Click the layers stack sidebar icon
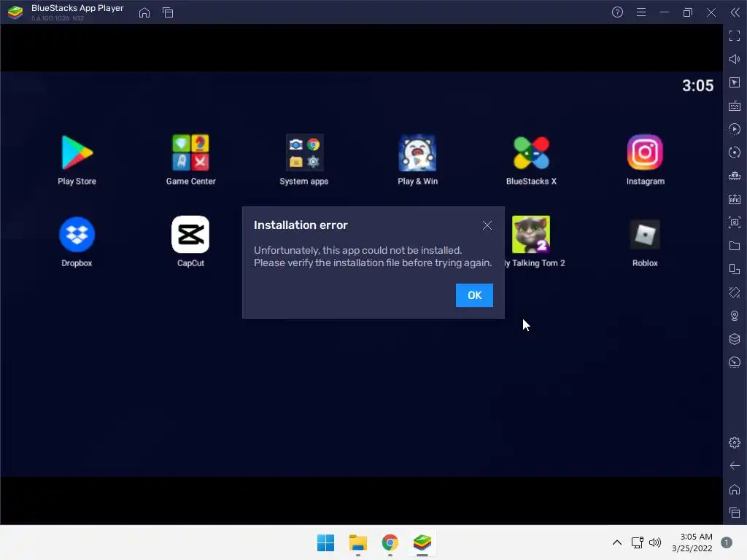This screenshot has height=560, width=747. coord(735,339)
